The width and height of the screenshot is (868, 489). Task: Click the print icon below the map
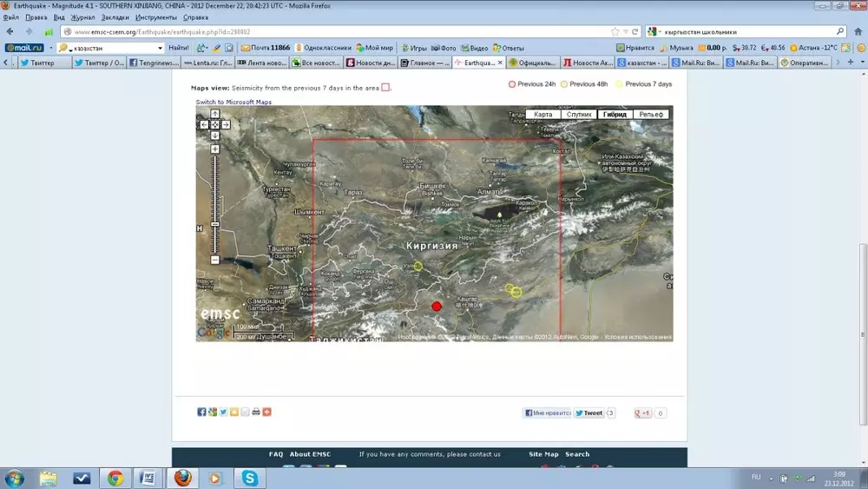coord(256,412)
